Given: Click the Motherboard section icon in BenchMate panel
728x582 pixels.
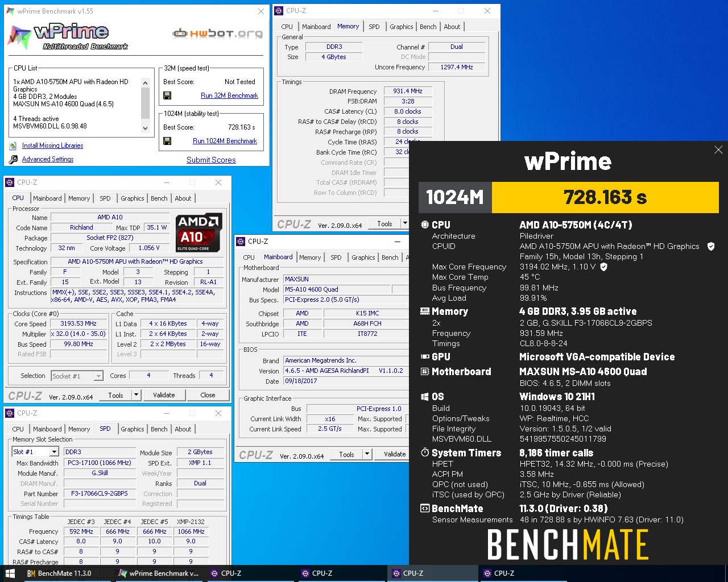Looking at the screenshot, I should [x=425, y=372].
